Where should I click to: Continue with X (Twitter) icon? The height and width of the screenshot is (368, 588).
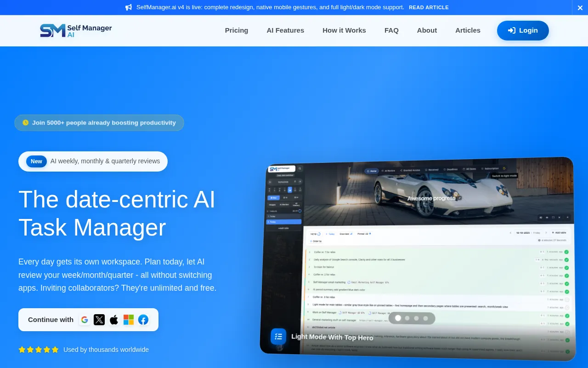(x=99, y=320)
